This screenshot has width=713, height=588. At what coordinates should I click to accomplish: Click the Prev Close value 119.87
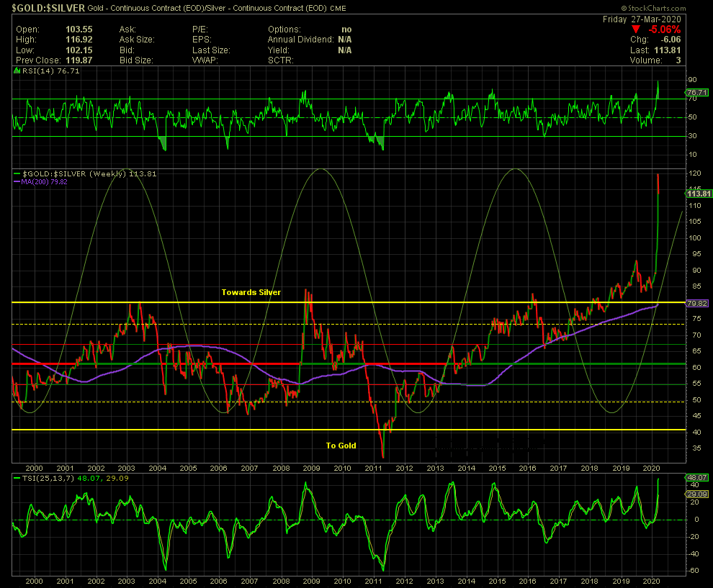click(x=81, y=60)
